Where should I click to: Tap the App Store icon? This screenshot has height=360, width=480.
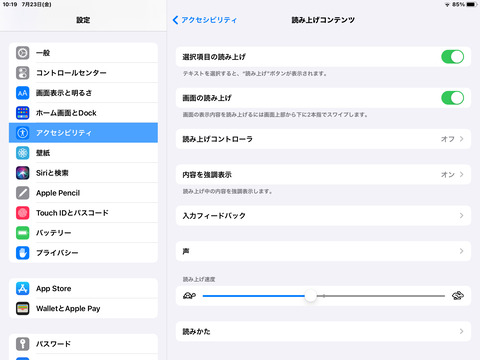23,288
